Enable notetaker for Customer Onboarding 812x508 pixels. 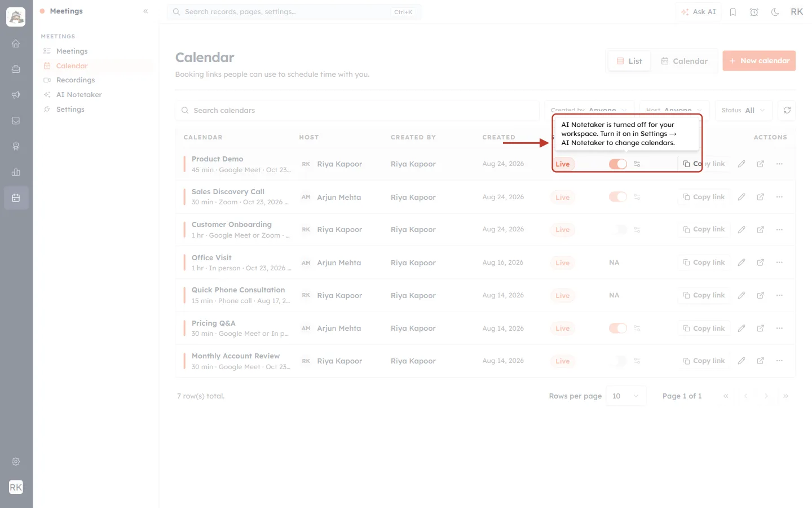pyautogui.click(x=618, y=230)
